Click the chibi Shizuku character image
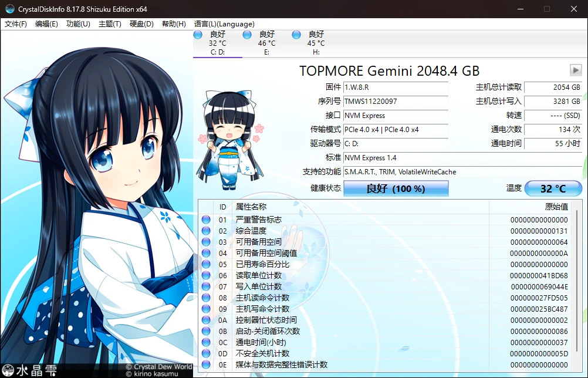This screenshot has height=378, width=588. tap(230, 140)
